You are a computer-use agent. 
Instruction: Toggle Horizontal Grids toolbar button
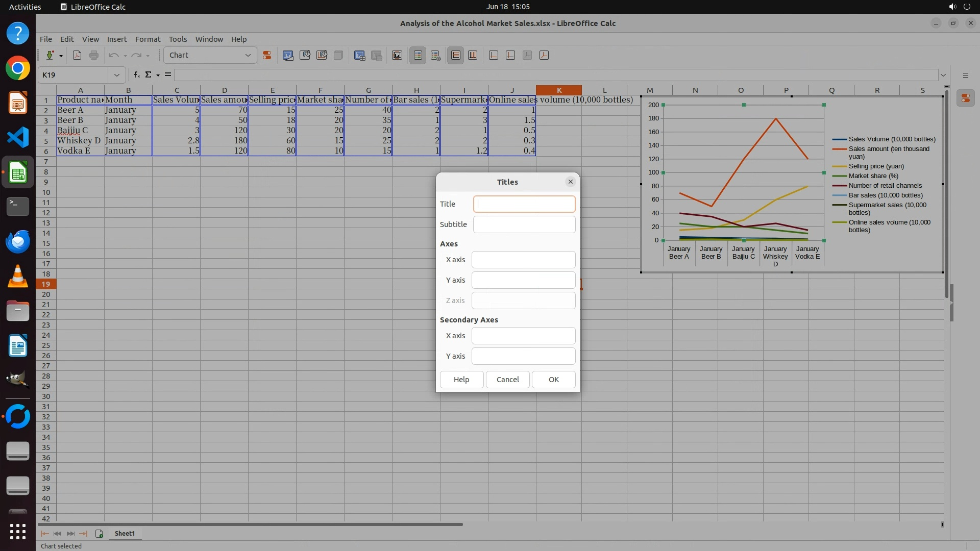click(x=455, y=55)
